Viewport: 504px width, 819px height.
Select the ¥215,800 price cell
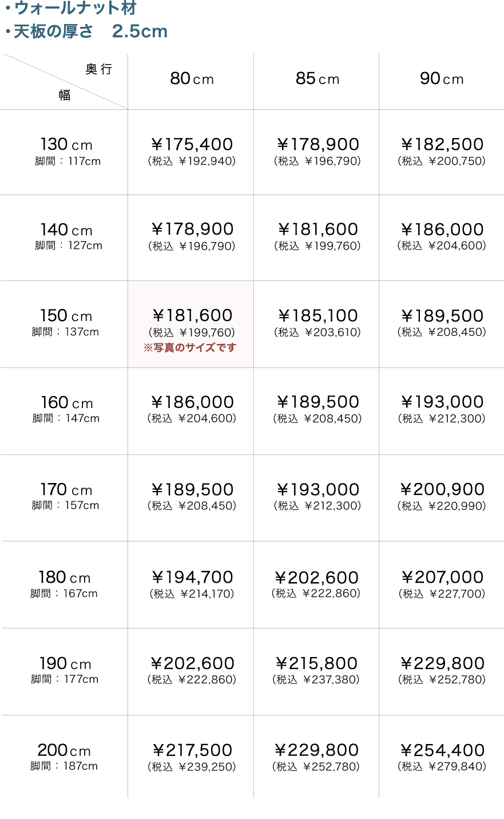click(x=316, y=663)
